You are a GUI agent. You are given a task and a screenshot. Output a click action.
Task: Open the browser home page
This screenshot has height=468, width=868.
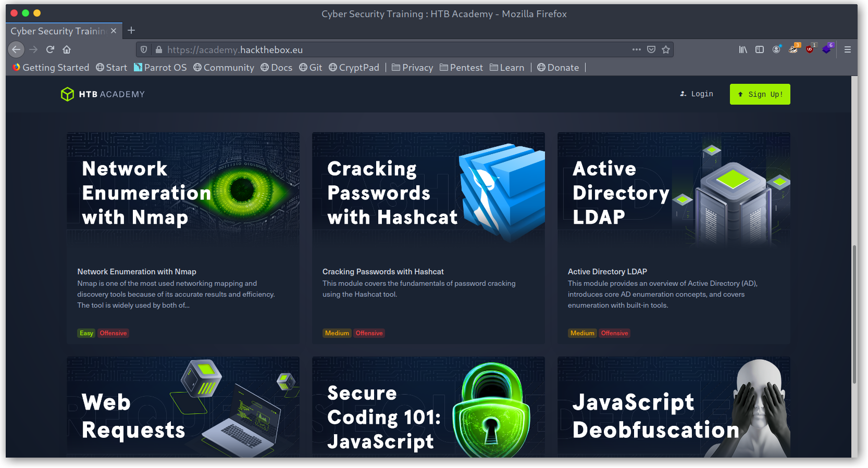(67, 49)
